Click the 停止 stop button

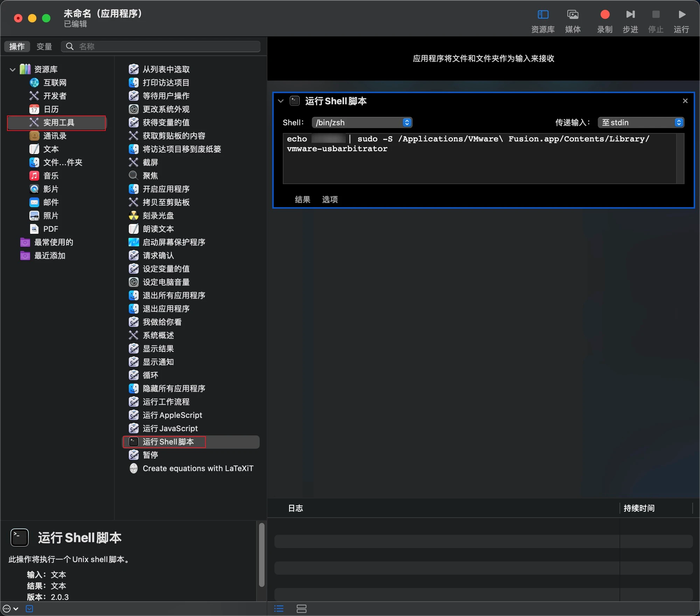[x=656, y=21]
